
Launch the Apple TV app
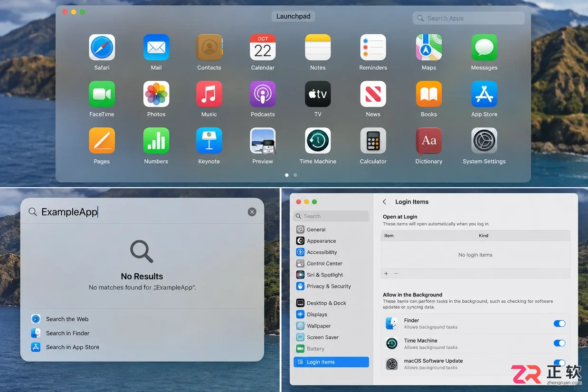pos(318,94)
